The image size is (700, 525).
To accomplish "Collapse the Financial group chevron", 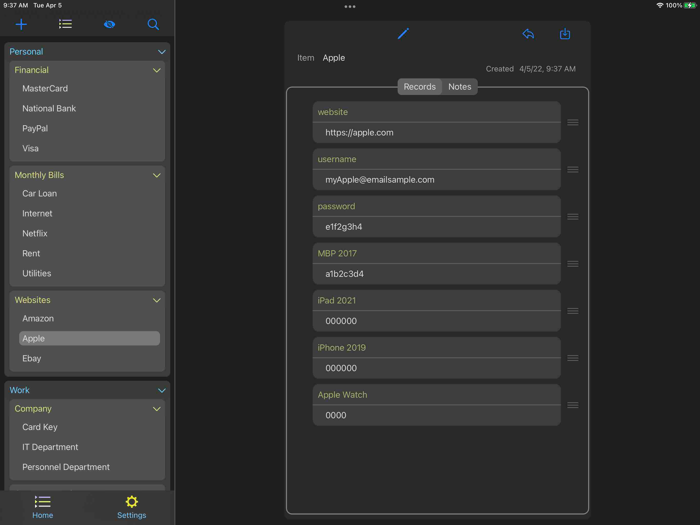I will 157,70.
